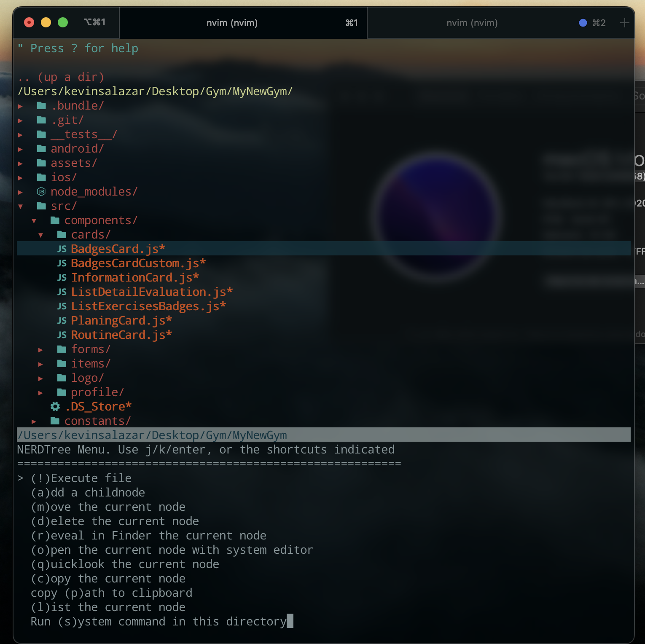Switch to the first nvim tab
This screenshot has height=644, width=645.
243,23
